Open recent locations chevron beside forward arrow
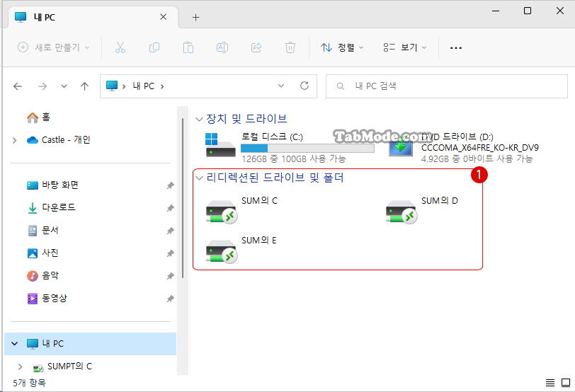The height and width of the screenshot is (392, 575). tap(64, 86)
